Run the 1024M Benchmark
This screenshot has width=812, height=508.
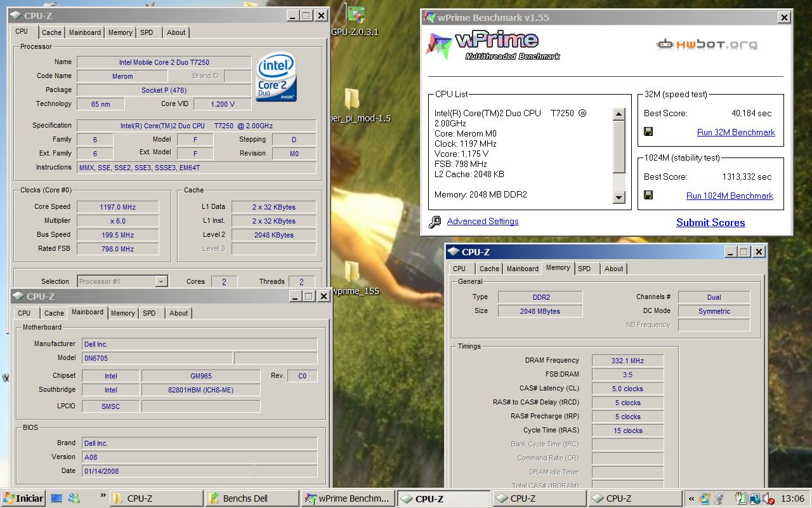pyautogui.click(x=730, y=196)
